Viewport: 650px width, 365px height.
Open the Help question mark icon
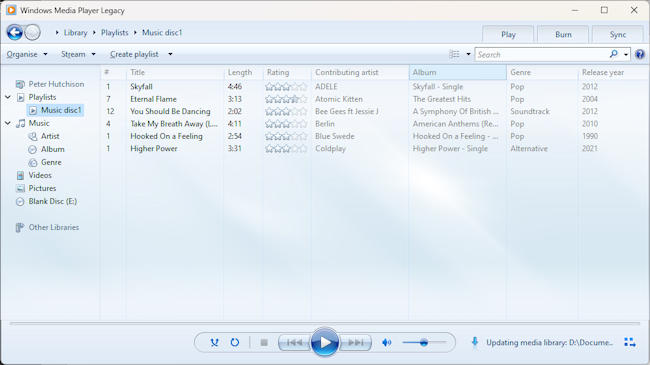[x=640, y=54]
